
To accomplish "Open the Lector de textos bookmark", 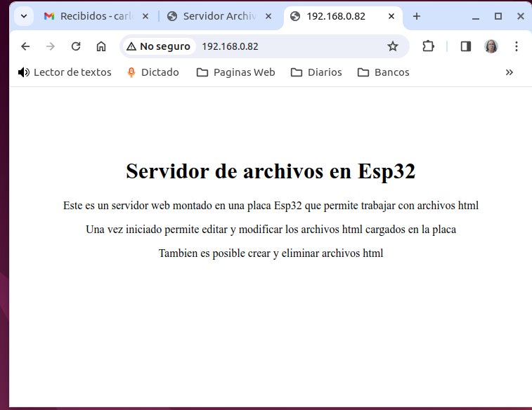I will (65, 72).
